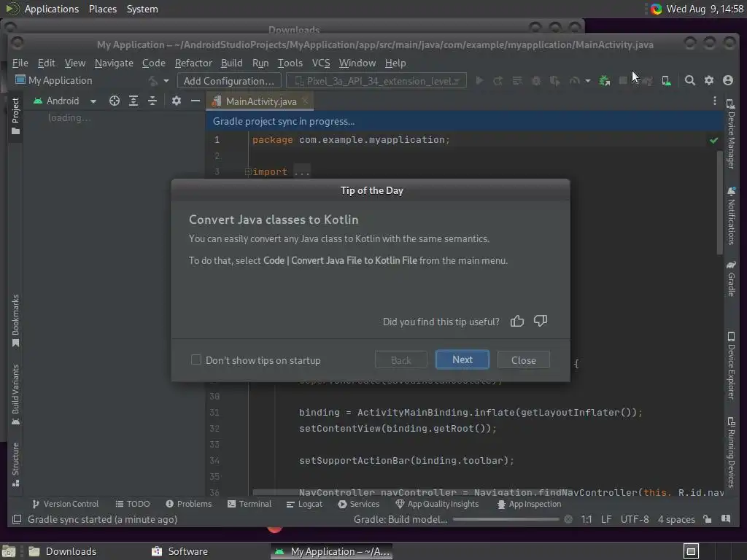The image size is (747, 560).
Task: Open Gradle tool window on right sidebar
Action: 731,279
